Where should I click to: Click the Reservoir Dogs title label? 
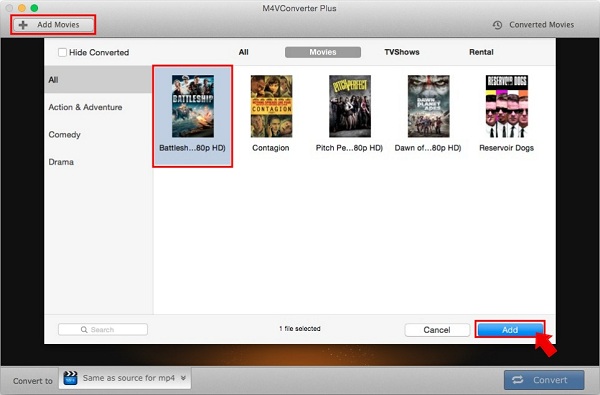(x=506, y=148)
